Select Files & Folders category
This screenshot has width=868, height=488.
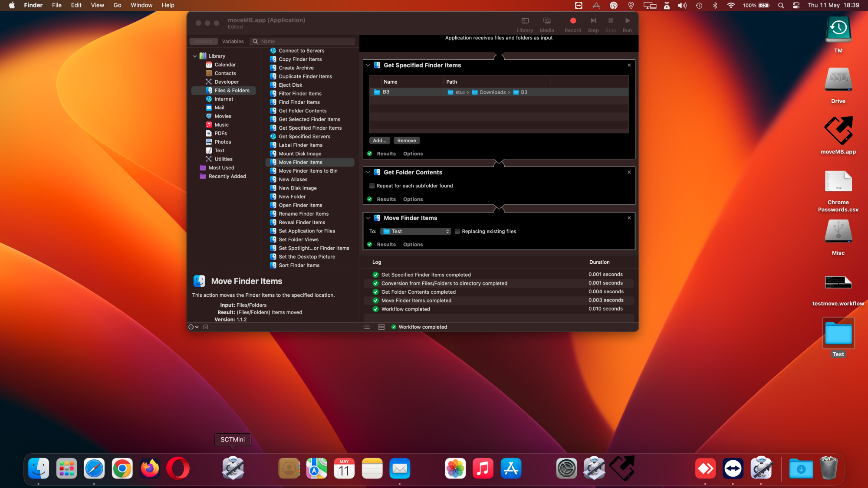click(224, 91)
